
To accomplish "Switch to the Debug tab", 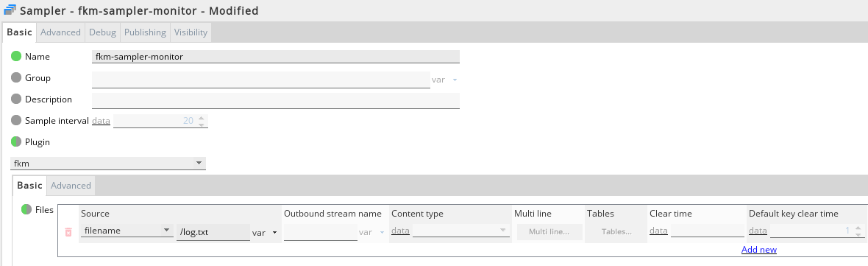I will [102, 32].
